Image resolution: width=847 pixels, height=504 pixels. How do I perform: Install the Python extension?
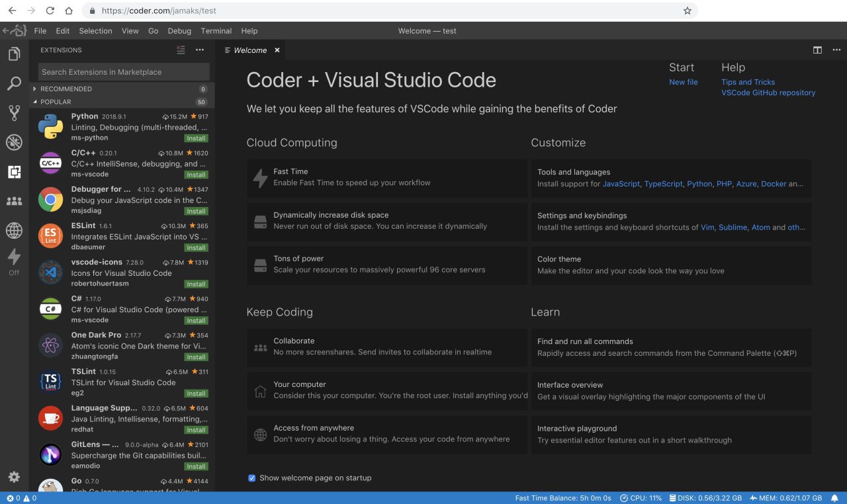[196, 138]
